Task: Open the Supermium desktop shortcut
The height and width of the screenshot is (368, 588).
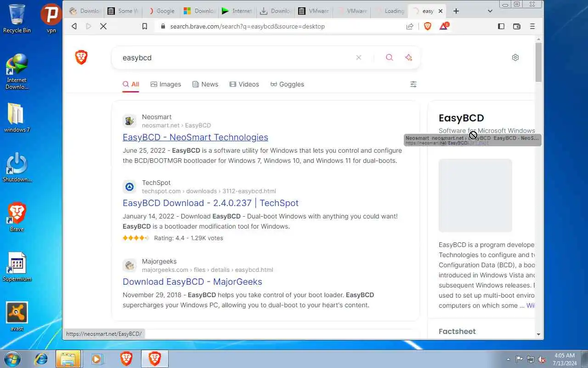Action: [x=17, y=267]
